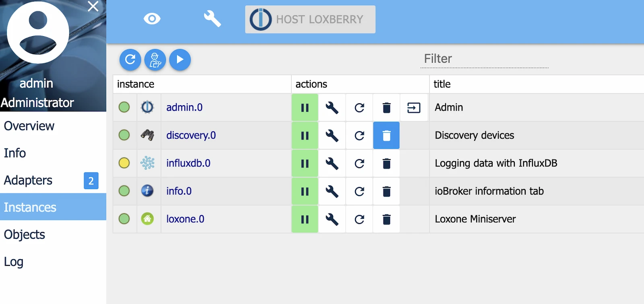Click the discovery.0 instance name
Viewport: 644px width, 304px height.
(x=191, y=135)
